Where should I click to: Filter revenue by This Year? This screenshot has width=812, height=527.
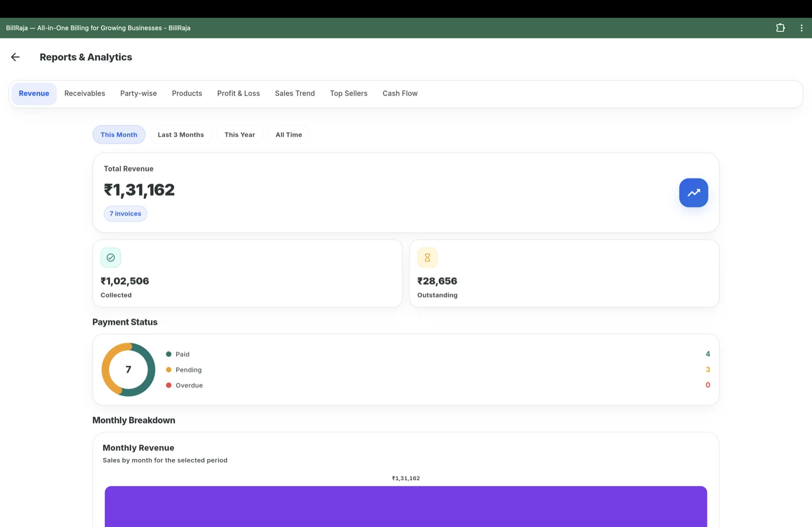[240, 135]
